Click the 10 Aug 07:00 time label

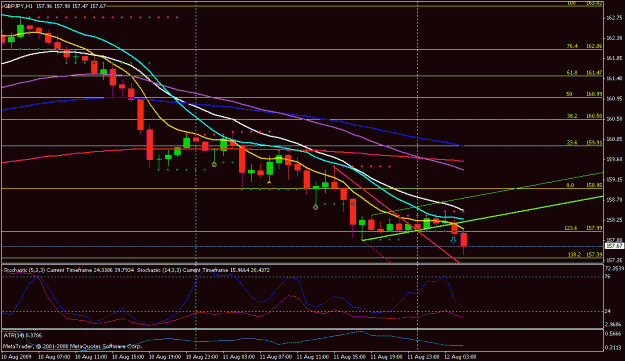pyautogui.click(x=54, y=357)
